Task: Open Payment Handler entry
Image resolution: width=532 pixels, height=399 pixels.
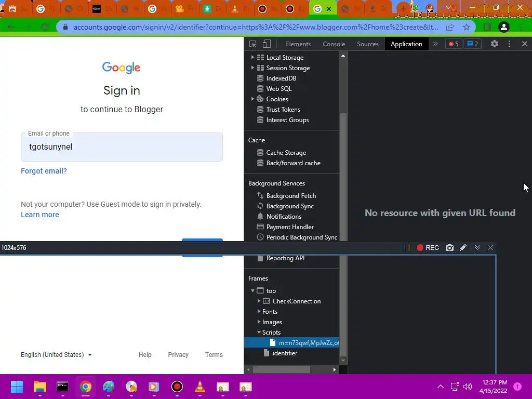Action: pyautogui.click(x=290, y=227)
